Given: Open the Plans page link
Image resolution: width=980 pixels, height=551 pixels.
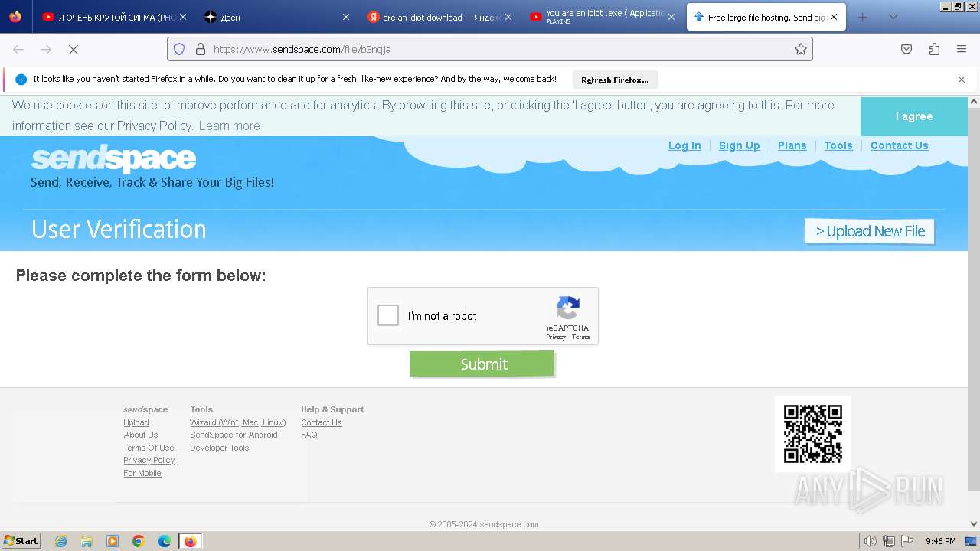Looking at the screenshot, I should click(x=792, y=145).
